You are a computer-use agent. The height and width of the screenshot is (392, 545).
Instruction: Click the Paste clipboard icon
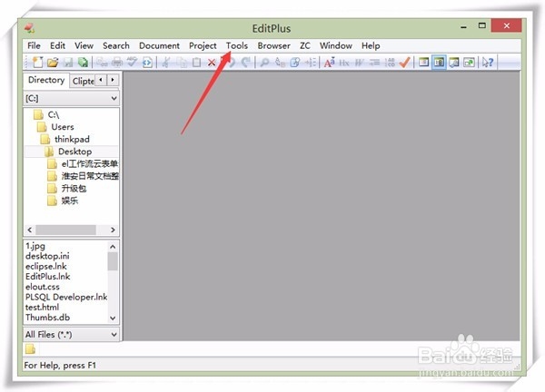pos(196,63)
